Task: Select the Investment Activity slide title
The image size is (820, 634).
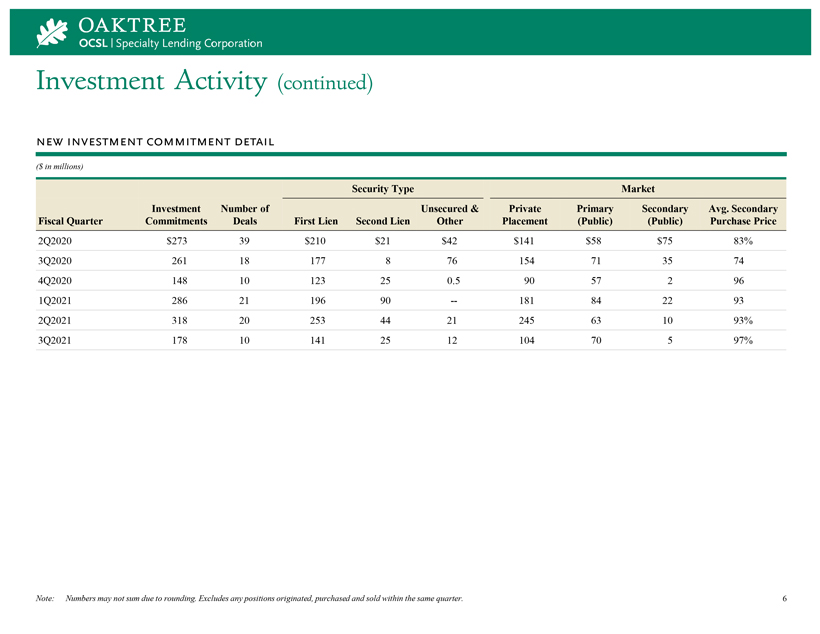Action: click(204, 81)
